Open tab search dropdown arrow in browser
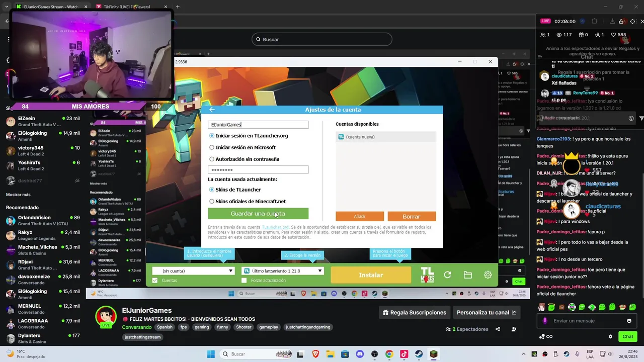The height and width of the screenshot is (362, 644). (x=6, y=7)
